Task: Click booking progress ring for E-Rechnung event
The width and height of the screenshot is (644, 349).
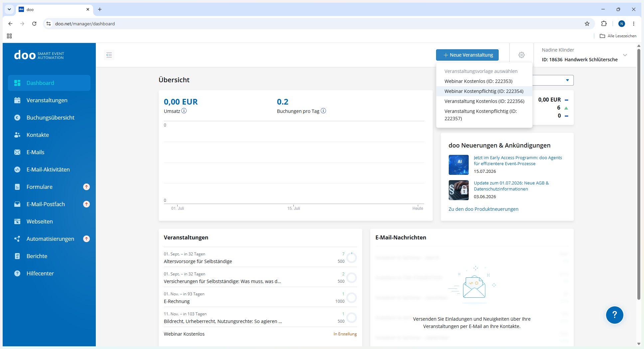Action: click(x=352, y=298)
